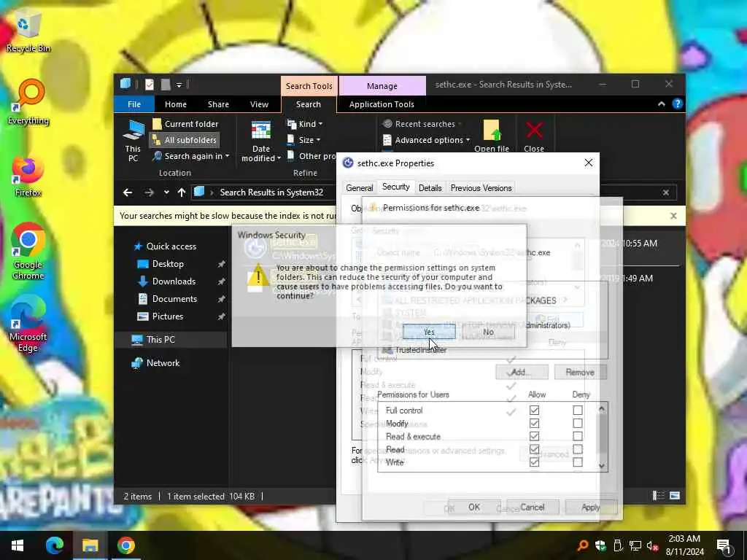Switch to details view layout icon

coord(659,496)
